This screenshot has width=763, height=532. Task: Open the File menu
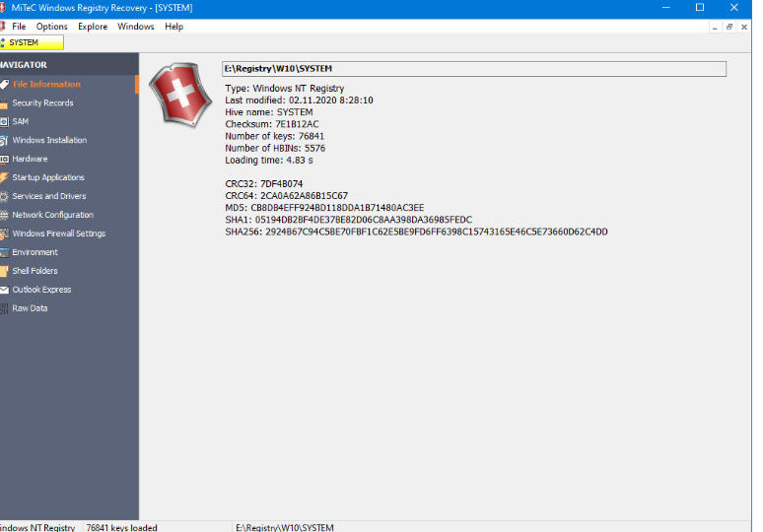[19, 27]
